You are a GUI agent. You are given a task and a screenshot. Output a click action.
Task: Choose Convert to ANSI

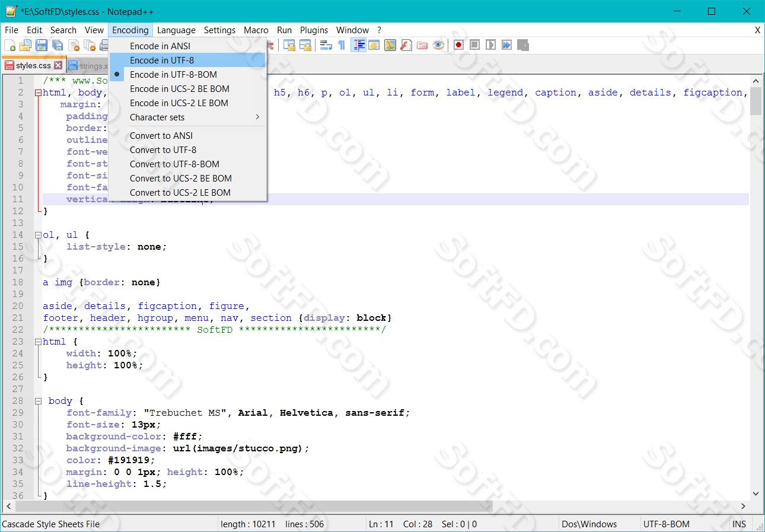point(188,135)
